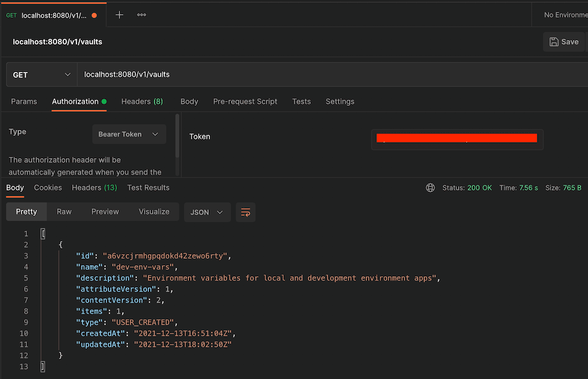The image size is (588, 379).
Task: Click the 200 OK status text
Action: (x=479, y=188)
